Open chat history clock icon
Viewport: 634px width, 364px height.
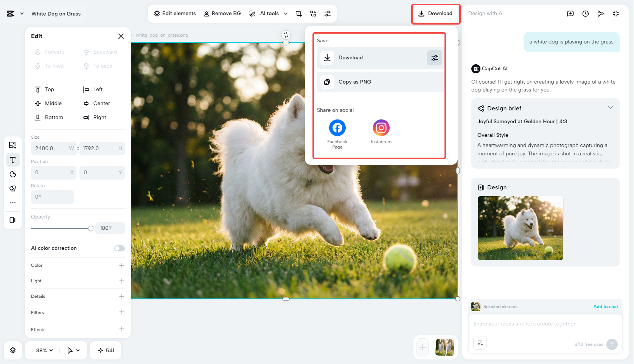point(586,14)
